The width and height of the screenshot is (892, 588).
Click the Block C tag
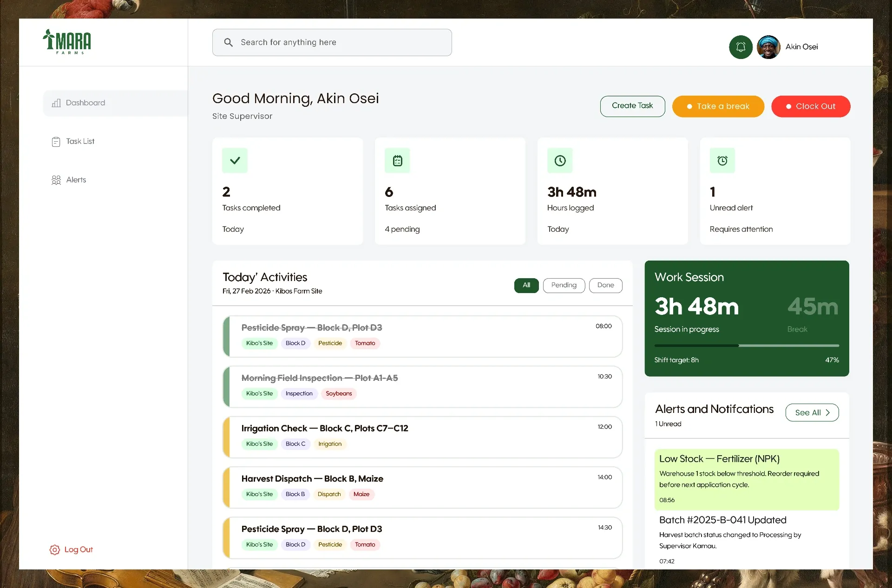(x=295, y=444)
